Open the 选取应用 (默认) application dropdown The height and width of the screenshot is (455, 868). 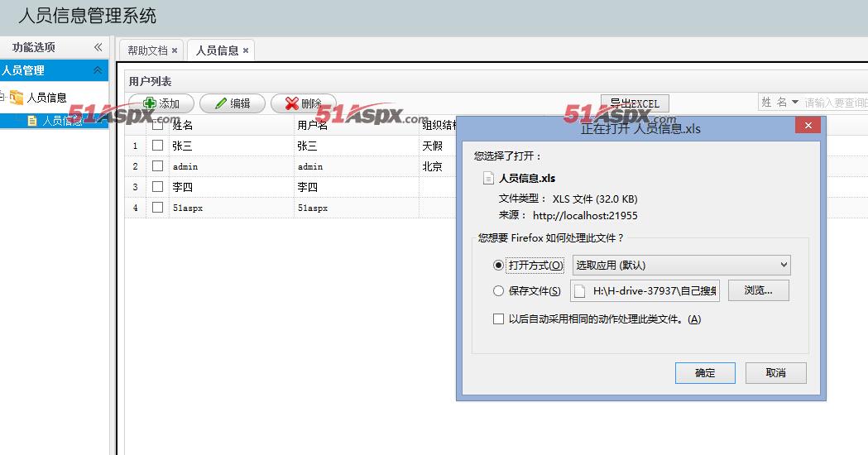coord(682,265)
